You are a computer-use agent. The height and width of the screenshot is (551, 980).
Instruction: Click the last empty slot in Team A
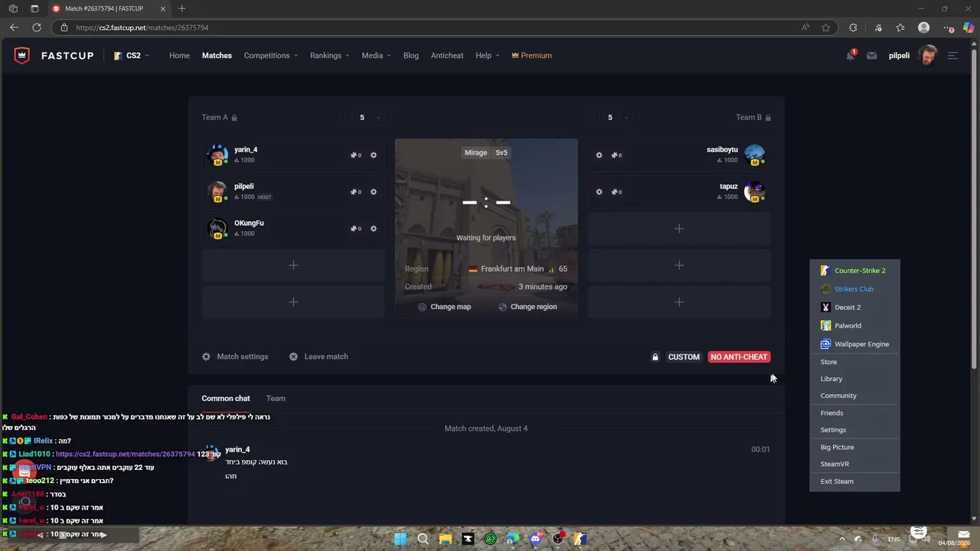(x=293, y=302)
